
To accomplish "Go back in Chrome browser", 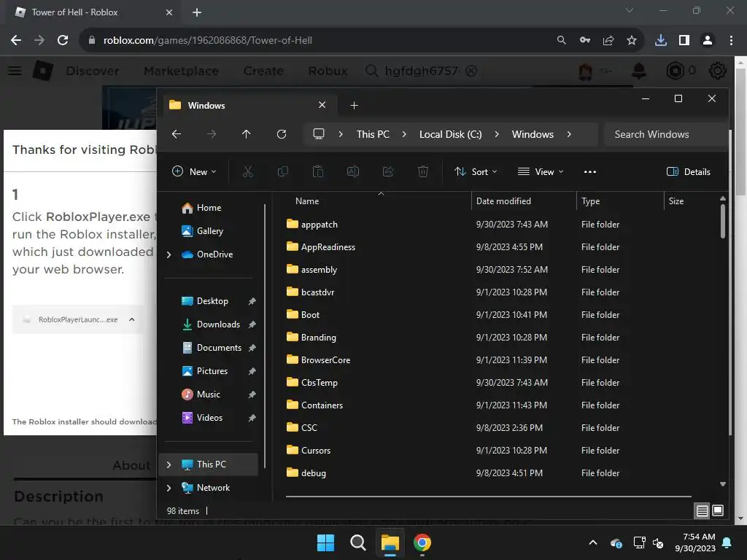I will (x=16, y=41).
